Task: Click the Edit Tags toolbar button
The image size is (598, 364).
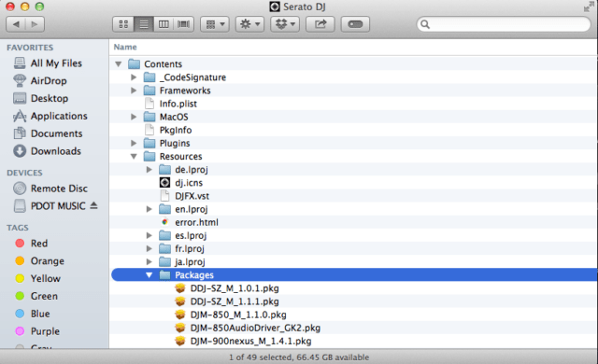Action: (355, 24)
